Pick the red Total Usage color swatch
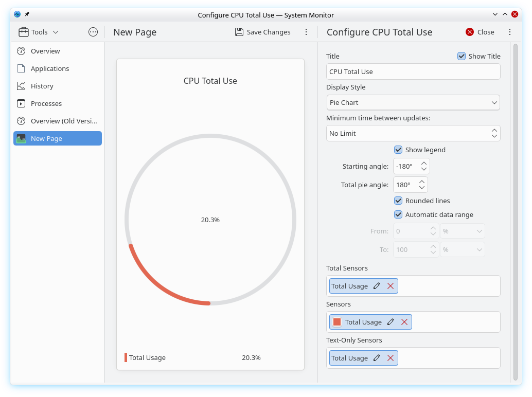The image size is (532, 397). [x=337, y=322]
